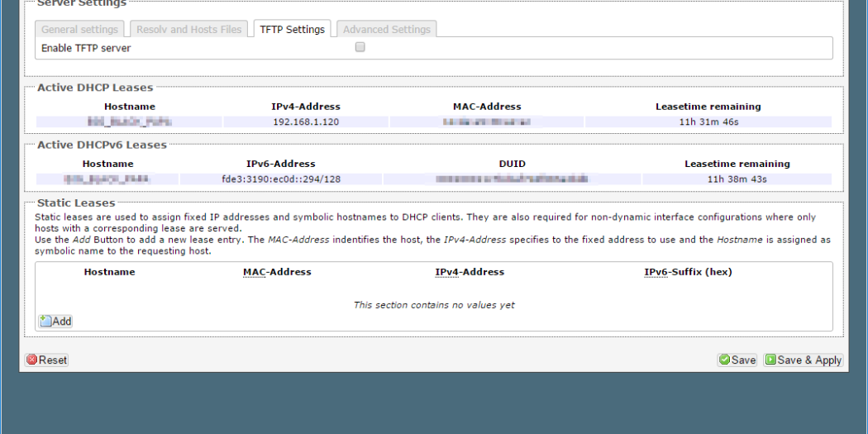Screen dimensions: 868x434
Task: Click the 11h 38m 43s leasetime value
Action: [737, 179]
